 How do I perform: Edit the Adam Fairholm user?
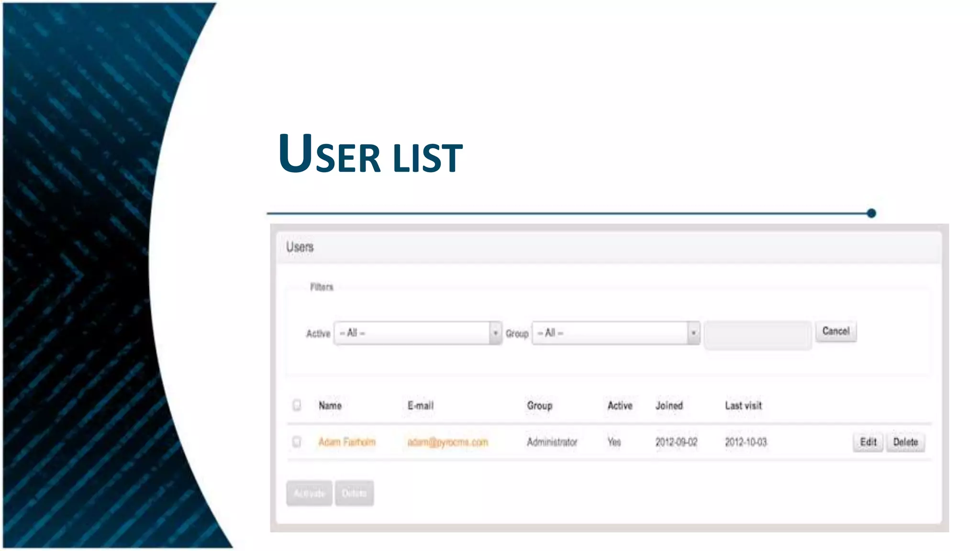868,442
